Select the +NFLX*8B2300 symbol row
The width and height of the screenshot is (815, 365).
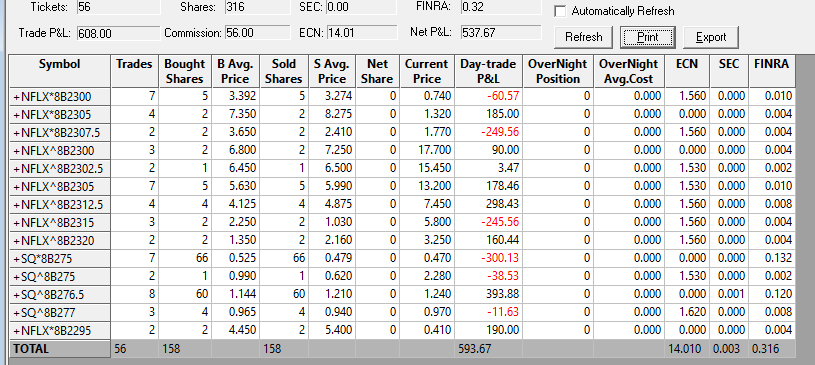(x=60, y=96)
